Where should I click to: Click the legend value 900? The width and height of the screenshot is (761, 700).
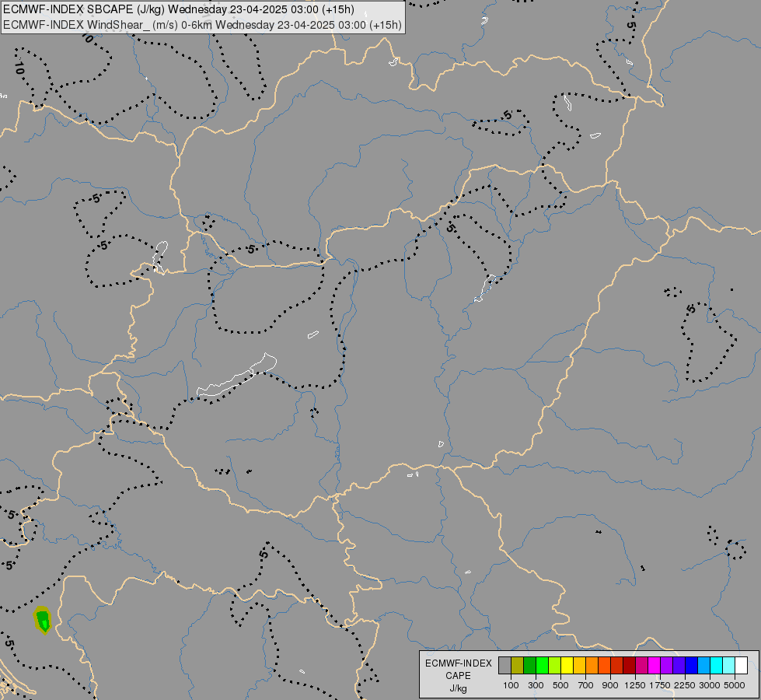610,685
